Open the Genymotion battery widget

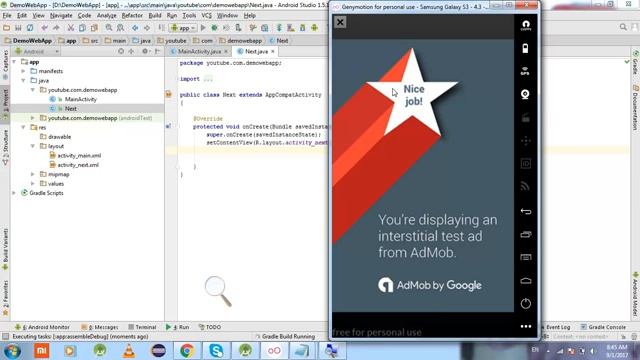525,48
